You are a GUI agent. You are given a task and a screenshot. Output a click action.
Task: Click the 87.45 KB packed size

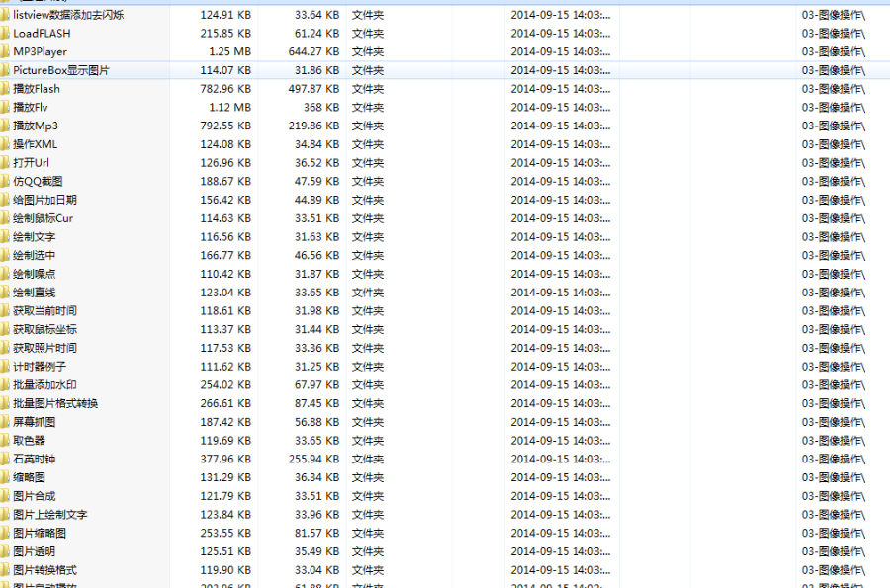pyautogui.click(x=316, y=404)
